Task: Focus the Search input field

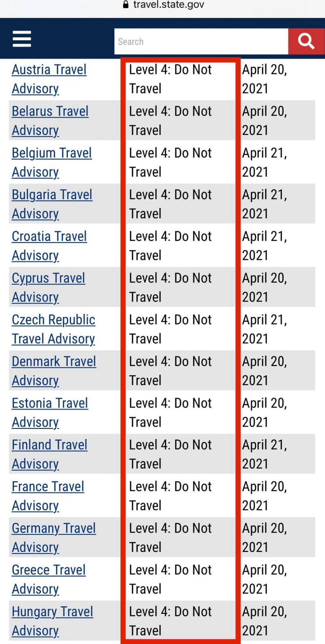Action: point(201,42)
